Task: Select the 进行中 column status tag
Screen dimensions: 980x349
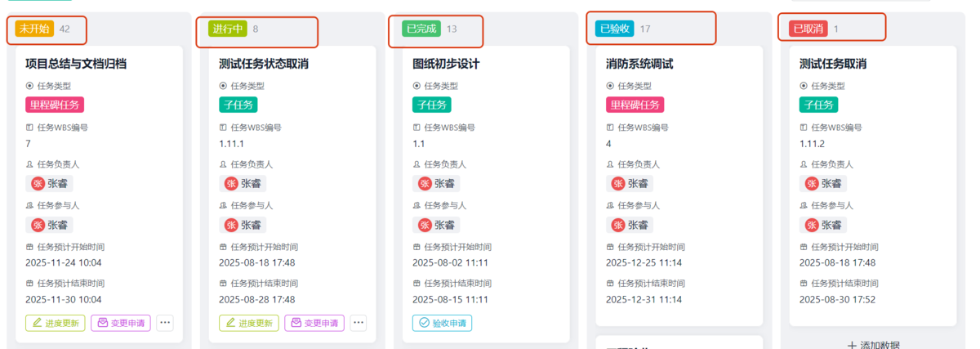Action: pyautogui.click(x=228, y=29)
